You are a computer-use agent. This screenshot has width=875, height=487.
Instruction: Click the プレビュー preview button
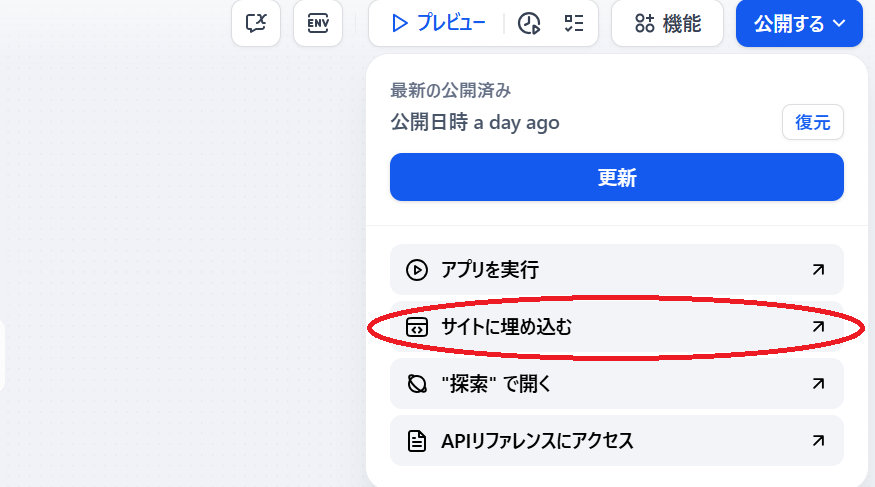coord(438,23)
